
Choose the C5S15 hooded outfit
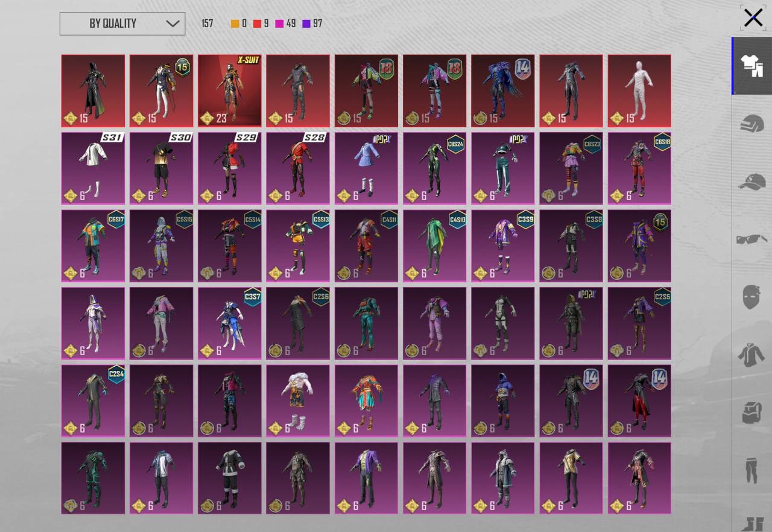coord(161,245)
